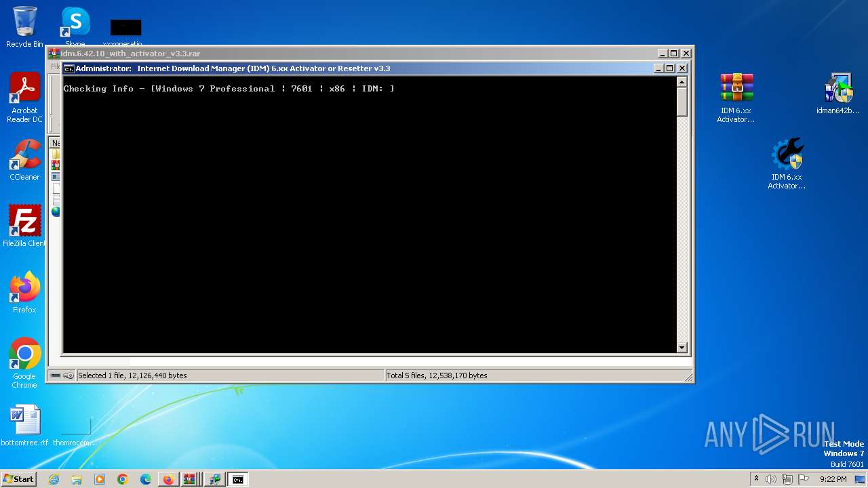This screenshot has height=488, width=868.
Task: Open Internet Explorer from the taskbar
Action: 54,479
